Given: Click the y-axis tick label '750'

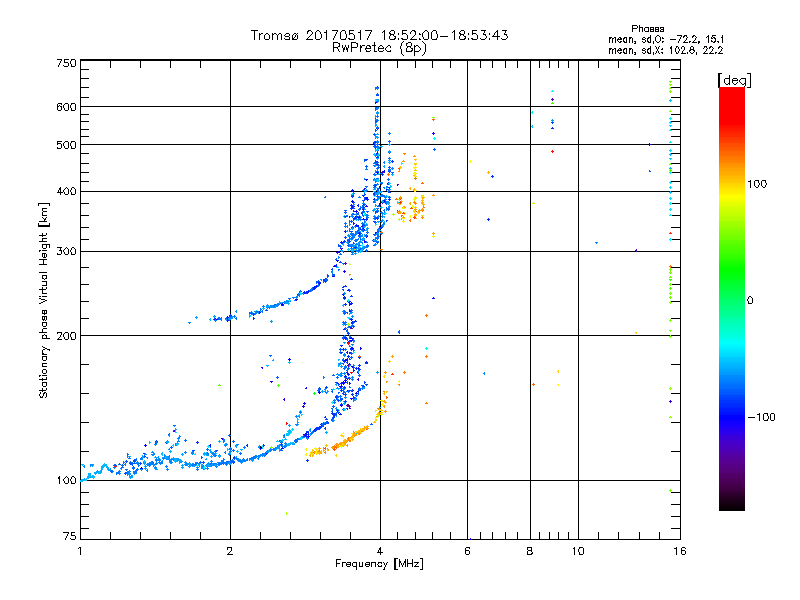Looking at the screenshot, I should 67,63.
